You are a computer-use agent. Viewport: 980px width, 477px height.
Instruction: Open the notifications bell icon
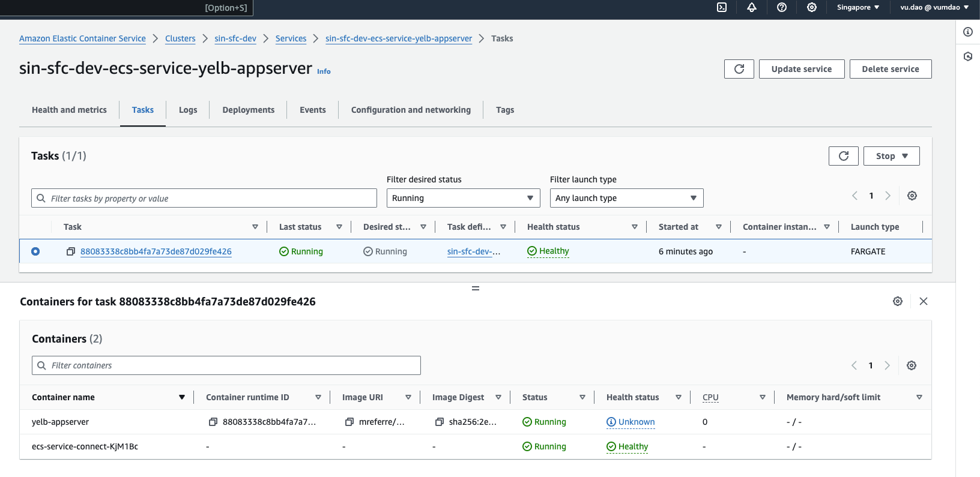pyautogui.click(x=752, y=7)
